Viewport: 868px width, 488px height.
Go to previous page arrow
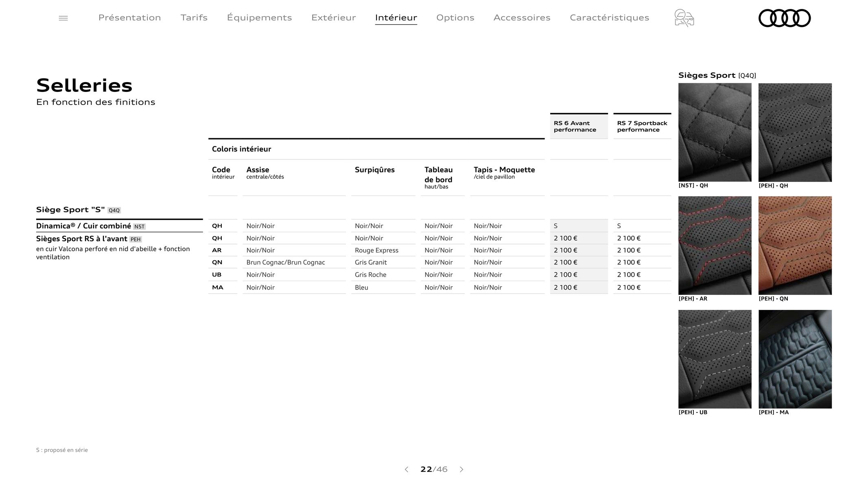[406, 469]
